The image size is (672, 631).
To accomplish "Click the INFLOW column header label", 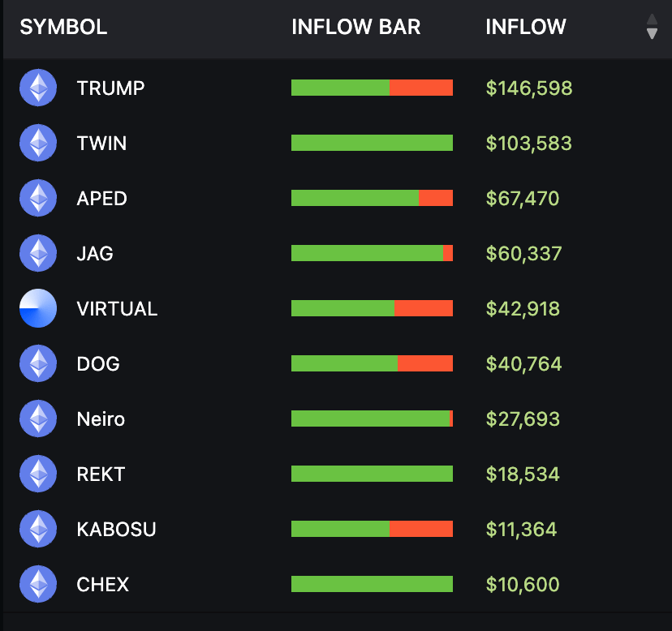I will [525, 27].
